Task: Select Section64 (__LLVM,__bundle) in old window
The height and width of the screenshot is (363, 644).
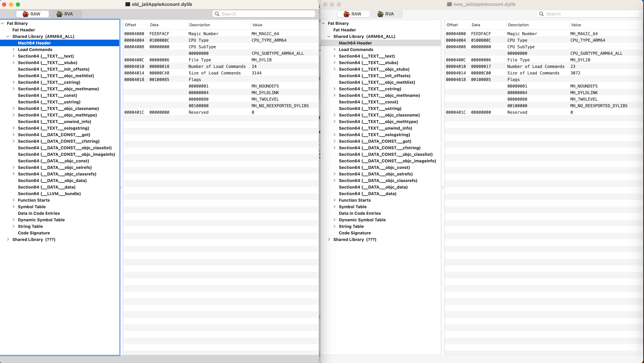Action: click(49, 194)
